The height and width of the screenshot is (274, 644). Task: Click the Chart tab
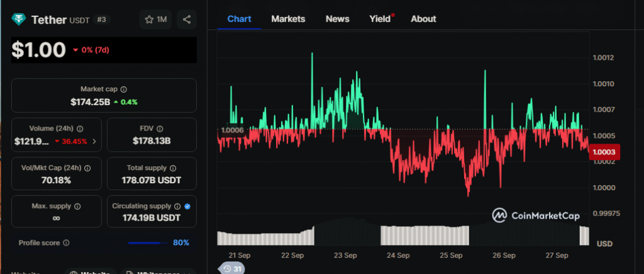click(239, 19)
